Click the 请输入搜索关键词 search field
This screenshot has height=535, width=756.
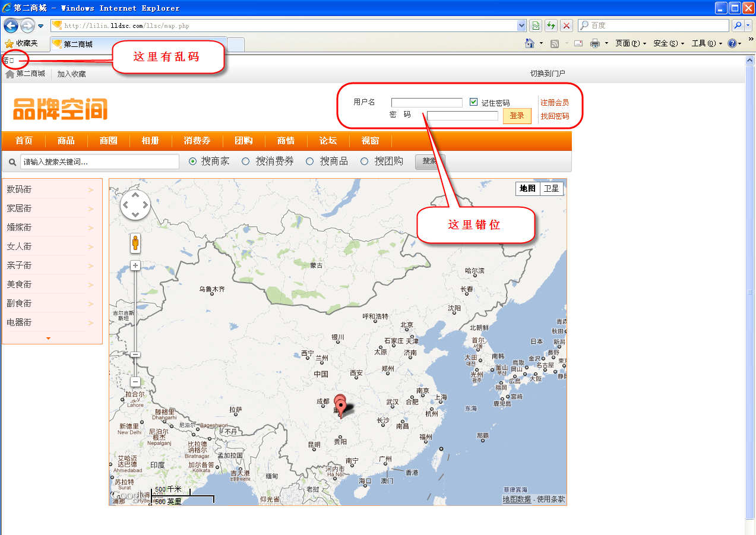click(x=100, y=162)
